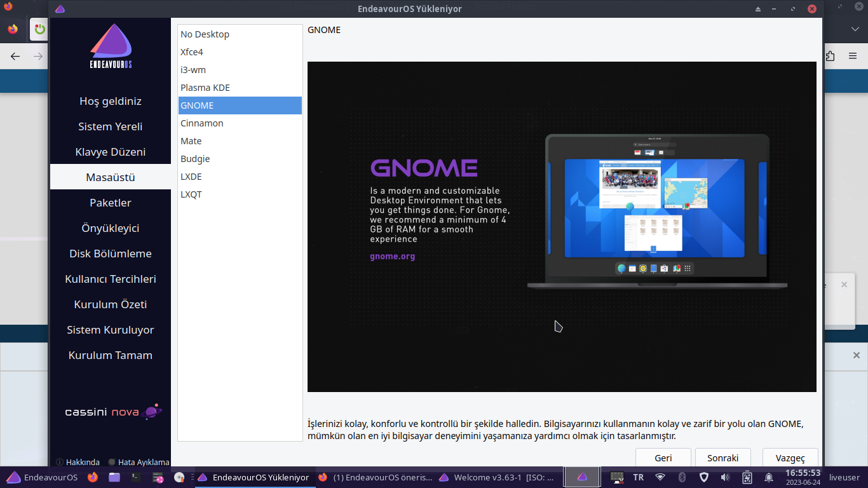This screenshot has height=488, width=868.
Task: Toggle the Hata Ayıklama debug button
Action: click(x=139, y=462)
